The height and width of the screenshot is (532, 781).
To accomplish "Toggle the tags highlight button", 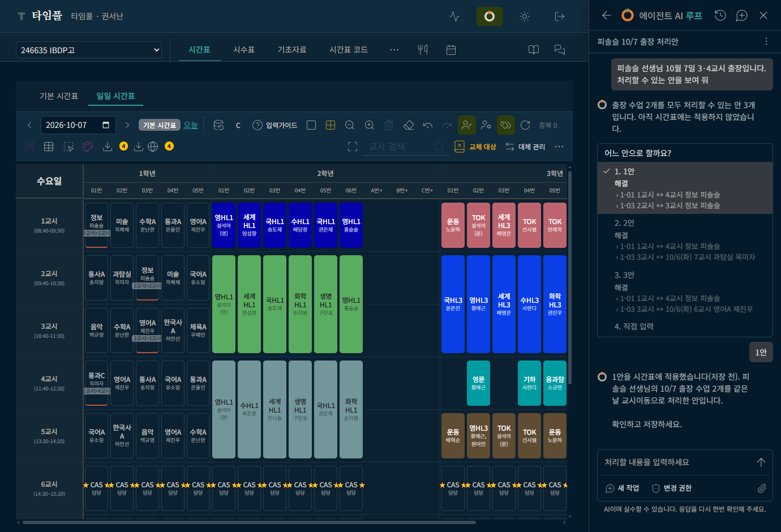I will pos(505,125).
